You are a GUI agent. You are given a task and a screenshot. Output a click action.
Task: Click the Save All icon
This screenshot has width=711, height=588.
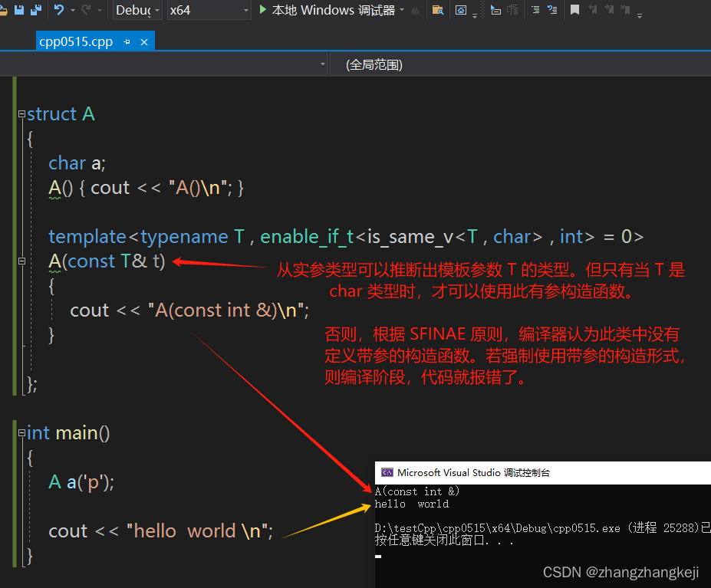point(36,9)
